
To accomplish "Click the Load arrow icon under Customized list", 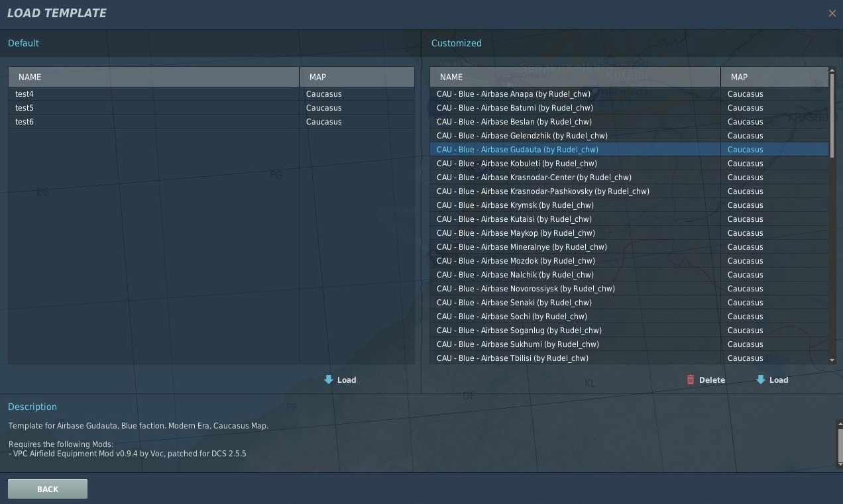I will point(761,379).
